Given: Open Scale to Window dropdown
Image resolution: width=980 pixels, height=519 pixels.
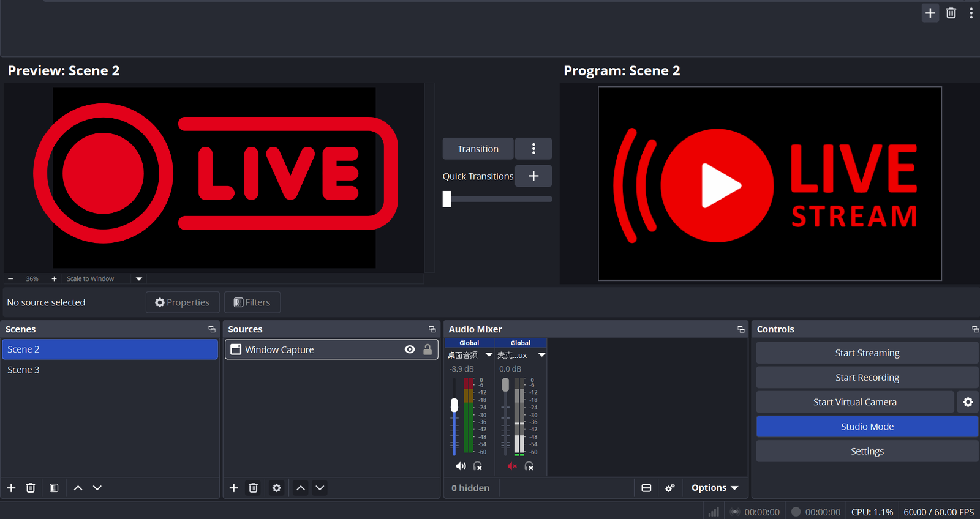Looking at the screenshot, I should tap(139, 279).
